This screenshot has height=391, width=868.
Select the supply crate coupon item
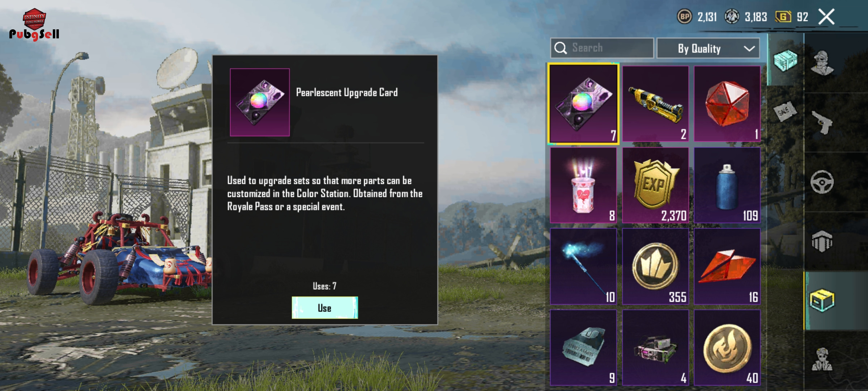click(x=583, y=348)
